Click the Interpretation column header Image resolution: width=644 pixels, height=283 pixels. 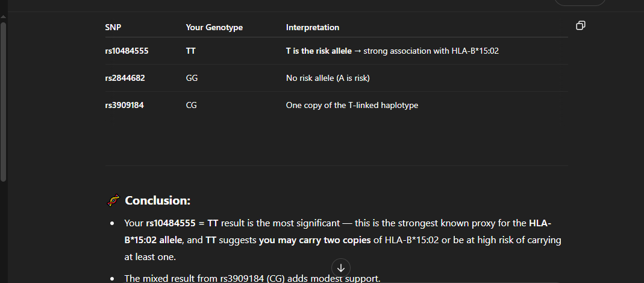[x=312, y=27]
